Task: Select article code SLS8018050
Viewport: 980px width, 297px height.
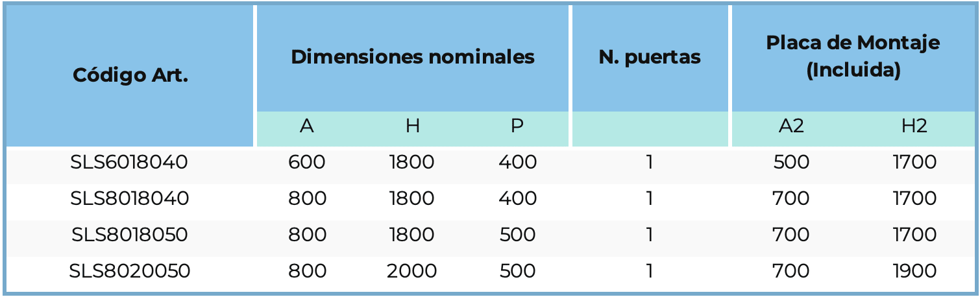Action: tap(129, 235)
